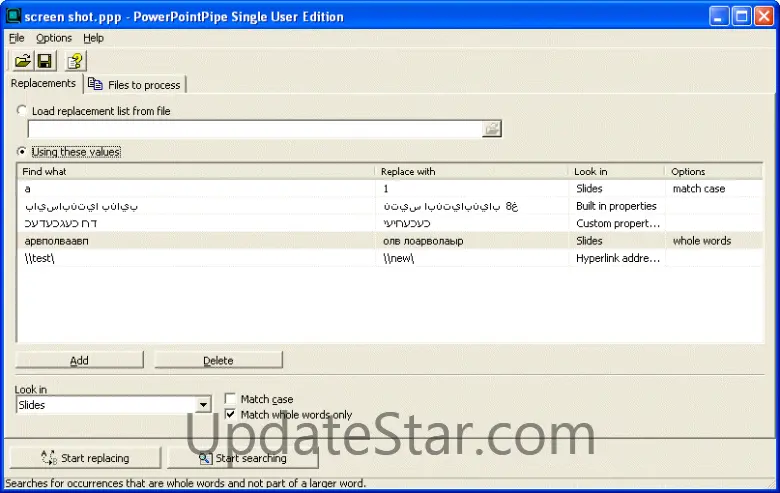780x493 pixels.
Task: Click the 'Custom propert…' Look in cell
Action: click(618, 223)
